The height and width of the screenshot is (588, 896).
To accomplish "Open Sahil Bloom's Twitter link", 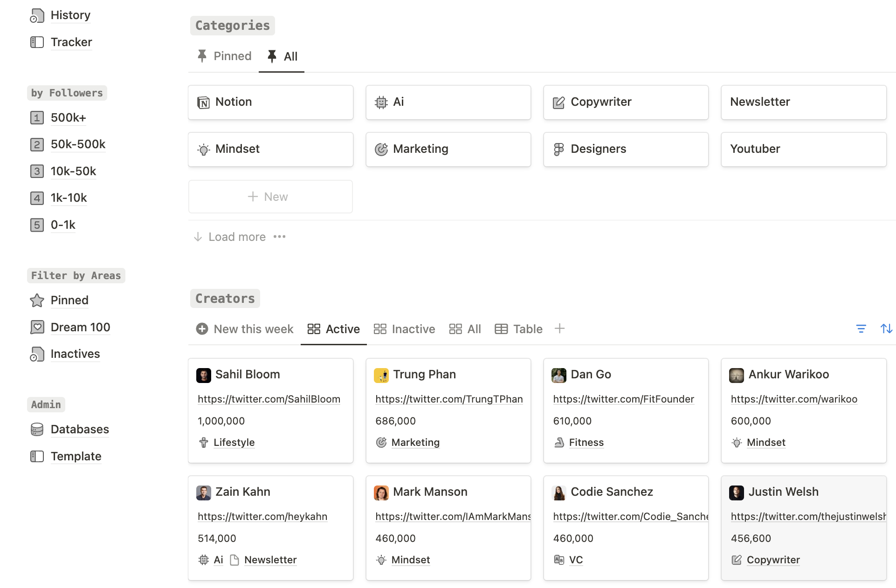I will [269, 399].
